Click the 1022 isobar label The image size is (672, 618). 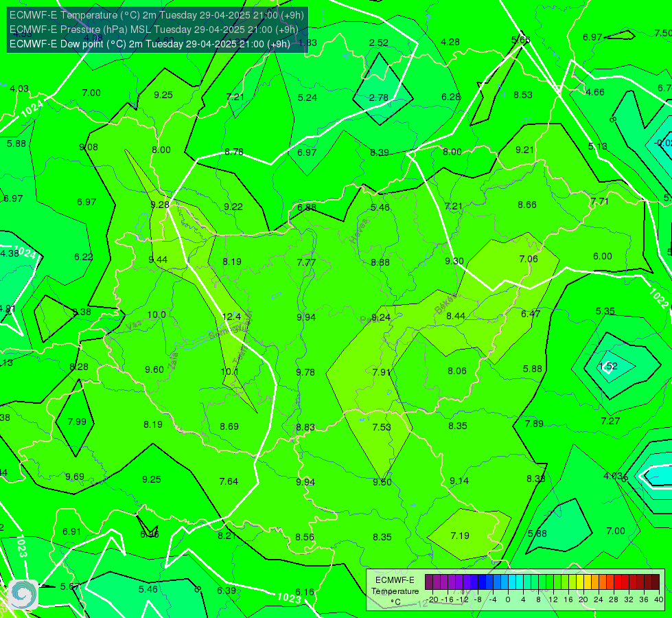point(658,298)
